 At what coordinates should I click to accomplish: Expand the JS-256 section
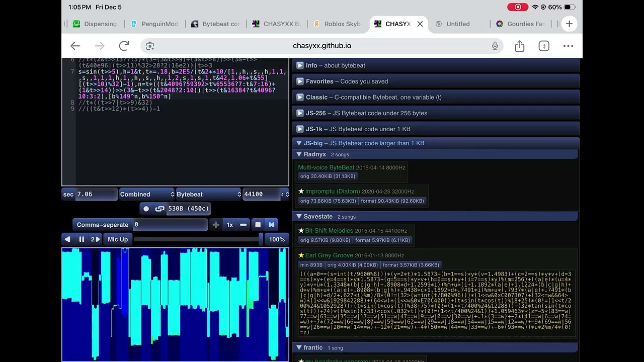point(436,113)
